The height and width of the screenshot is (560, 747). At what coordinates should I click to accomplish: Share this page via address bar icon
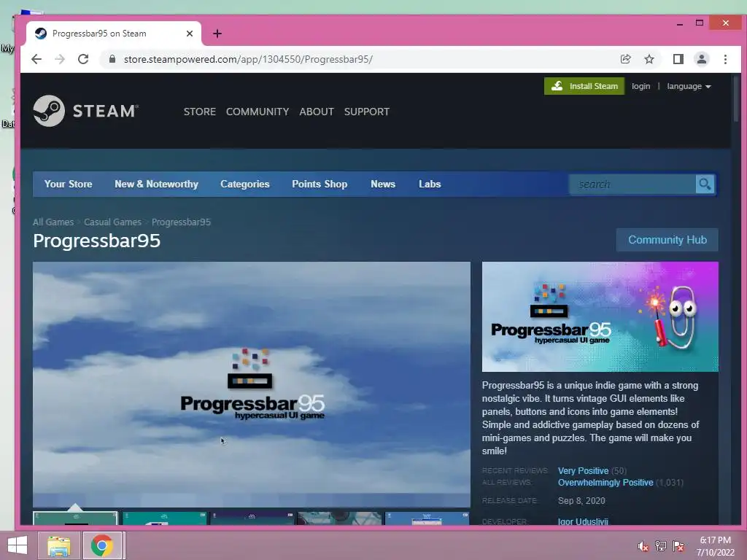coord(625,59)
